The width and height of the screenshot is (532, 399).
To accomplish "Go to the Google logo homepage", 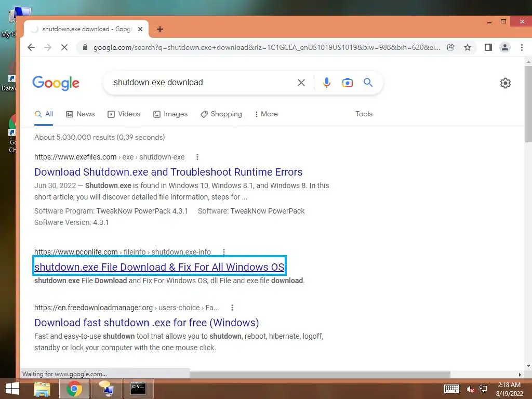I will 56,83.
